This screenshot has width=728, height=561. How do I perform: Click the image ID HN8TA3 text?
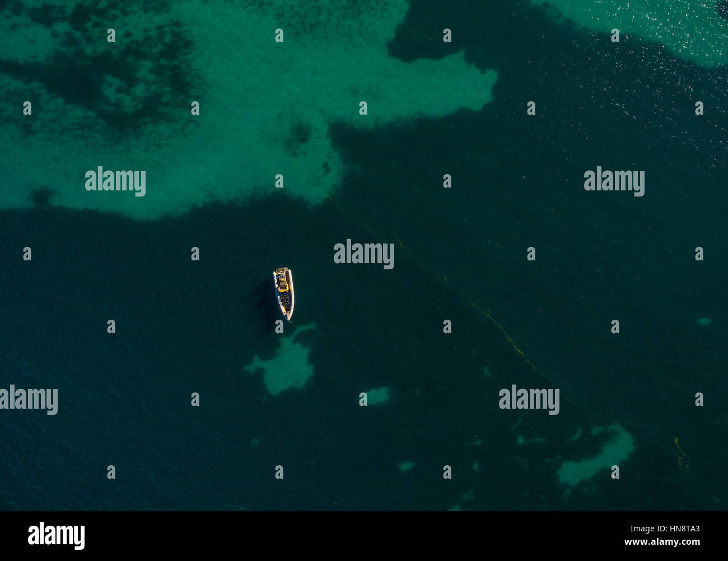point(676,529)
